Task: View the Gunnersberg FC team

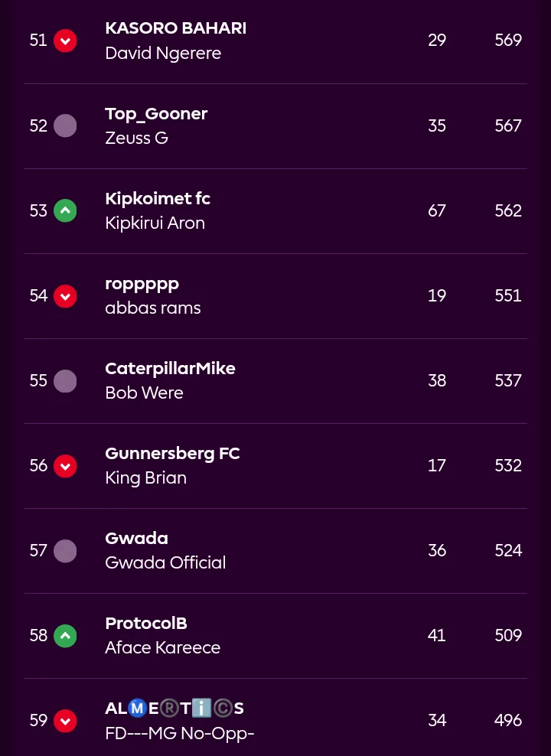Action: coord(172,453)
